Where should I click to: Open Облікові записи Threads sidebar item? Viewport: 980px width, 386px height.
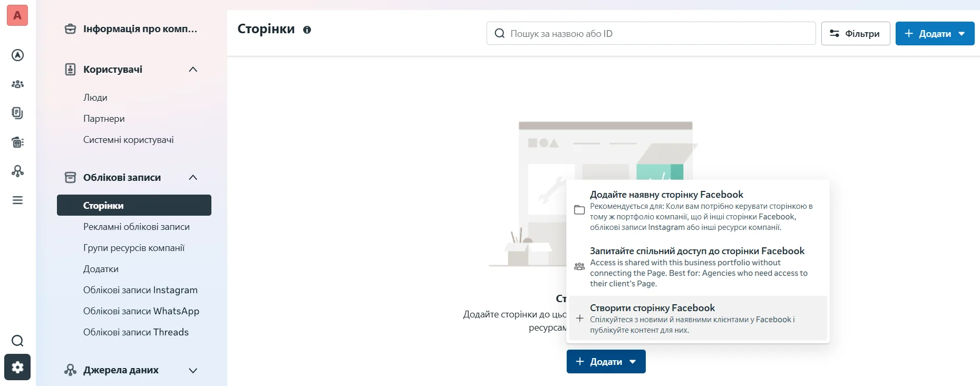pos(135,332)
